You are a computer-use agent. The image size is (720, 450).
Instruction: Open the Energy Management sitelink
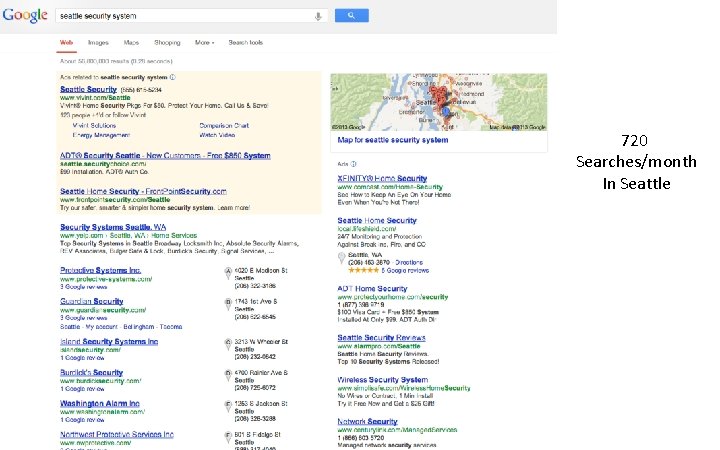coord(101,135)
